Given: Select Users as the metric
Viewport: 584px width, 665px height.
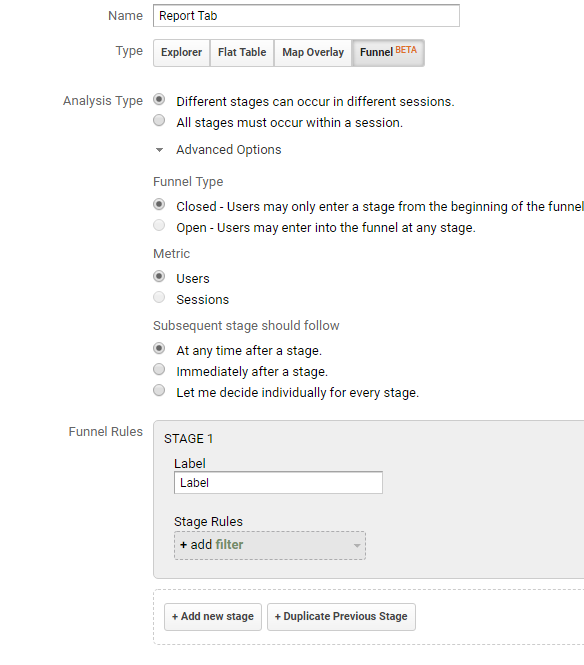Looking at the screenshot, I should (159, 277).
